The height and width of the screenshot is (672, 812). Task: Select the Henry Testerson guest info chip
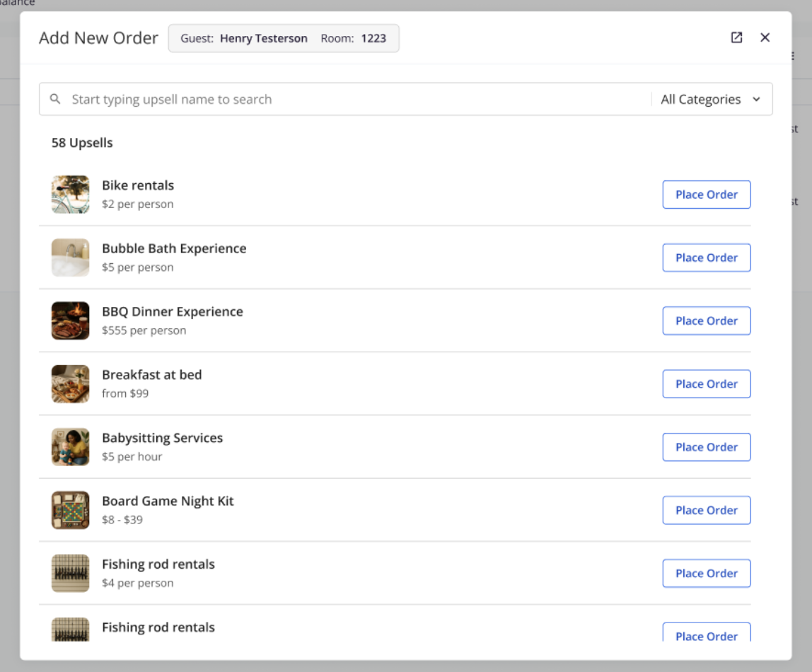click(283, 38)
